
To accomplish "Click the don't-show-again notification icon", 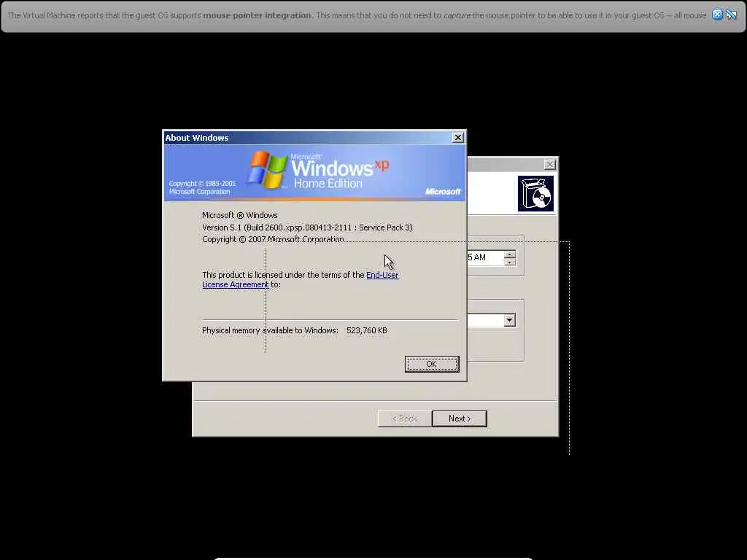I will [731, 15].
